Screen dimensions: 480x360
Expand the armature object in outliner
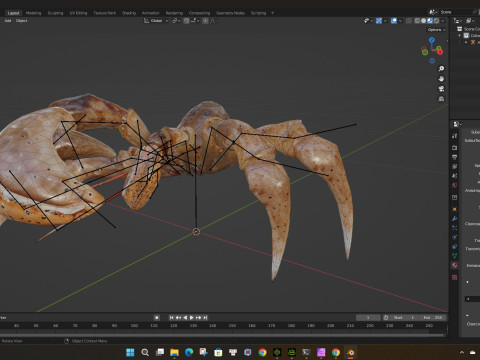tap(466, 42)
